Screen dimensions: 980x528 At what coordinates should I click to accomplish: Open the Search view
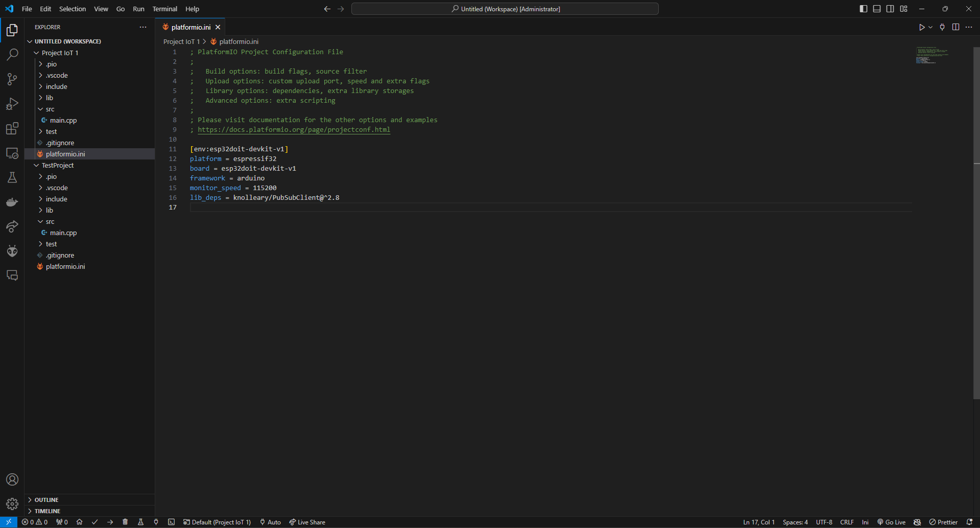12,54
